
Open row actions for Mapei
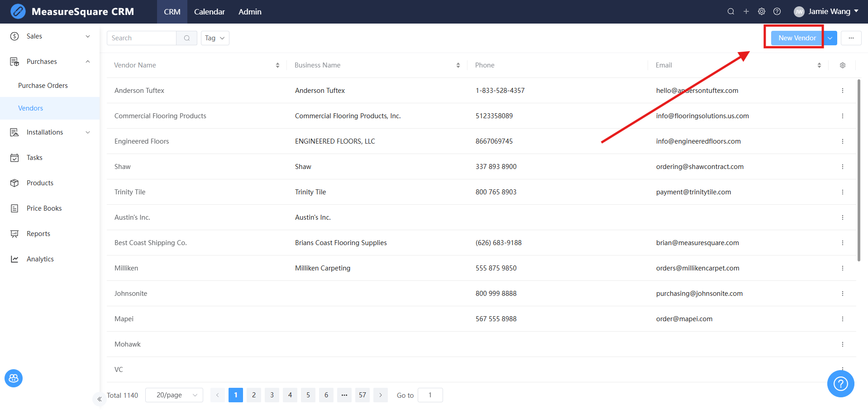tap(843, 319)
